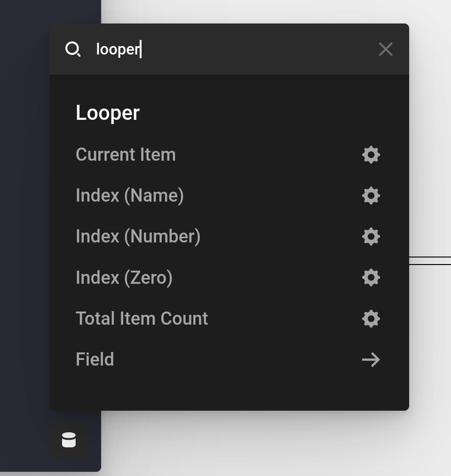Image resolution: width=451 pixels, height=476 pixels.
Task: Open settings gear for Total Item Count
Action: click(x=371, y=319)
